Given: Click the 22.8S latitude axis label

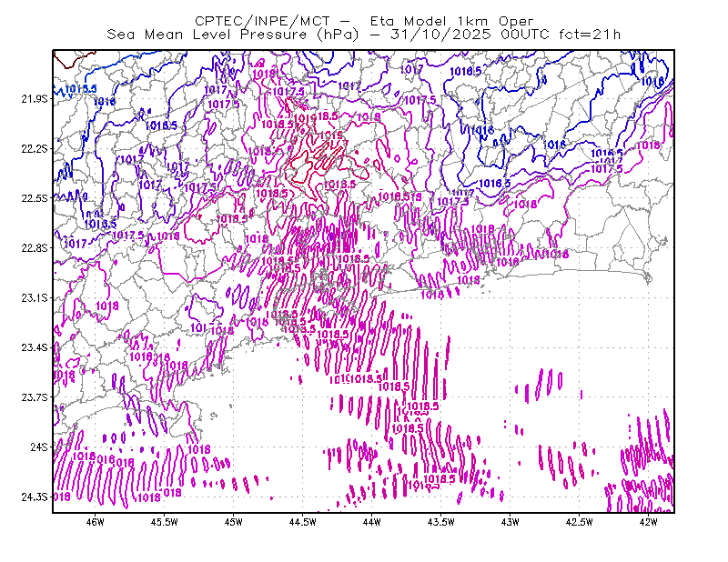Looking at the screenshot, I should [35, 248].
